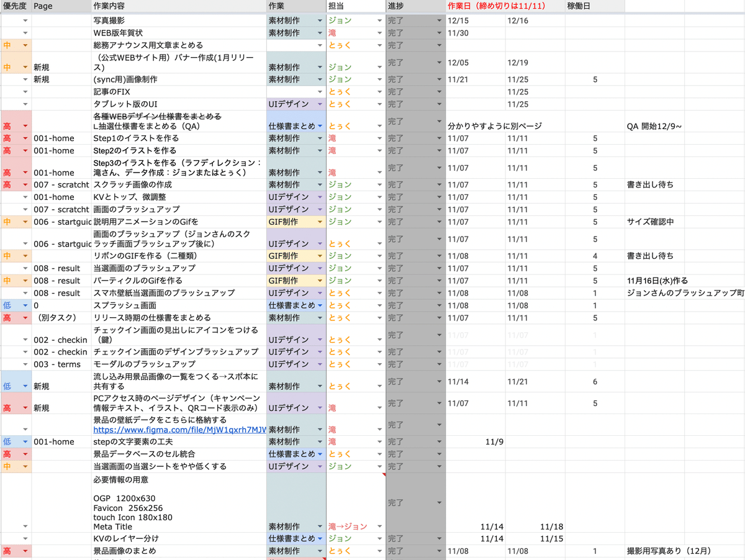745x560 pixels.
Task: Select the (sync用)画像制作 cell
Action: pos(179,79)
